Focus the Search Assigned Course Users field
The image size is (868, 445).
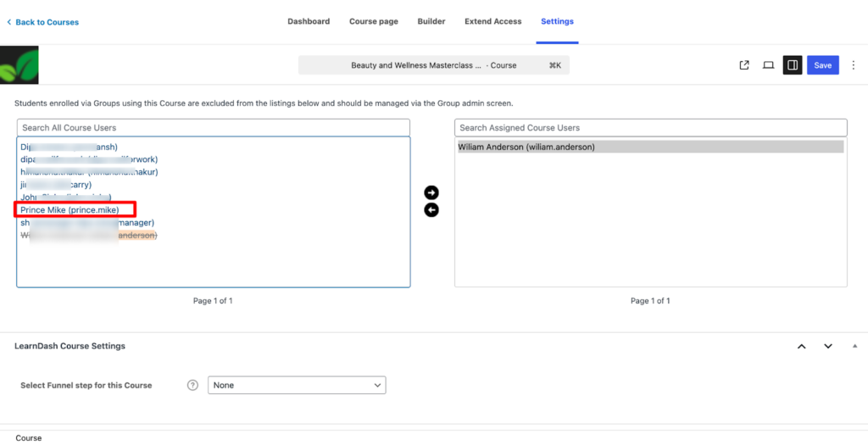coord(650,128)
